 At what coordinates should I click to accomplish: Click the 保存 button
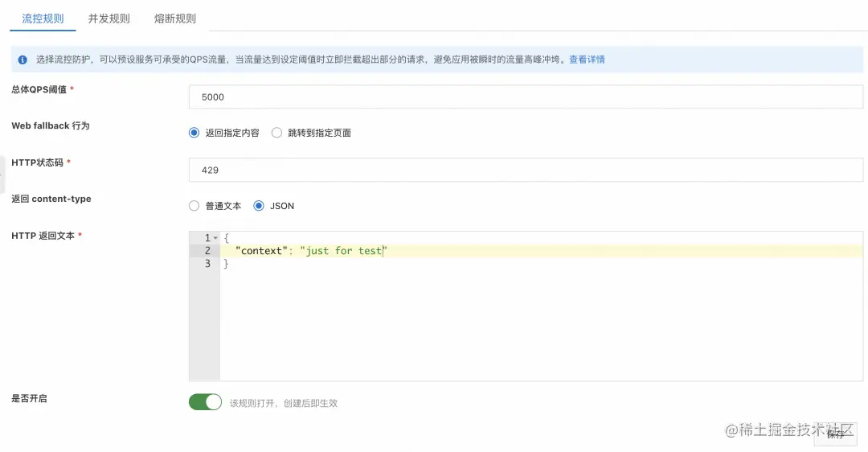point(835,434)
